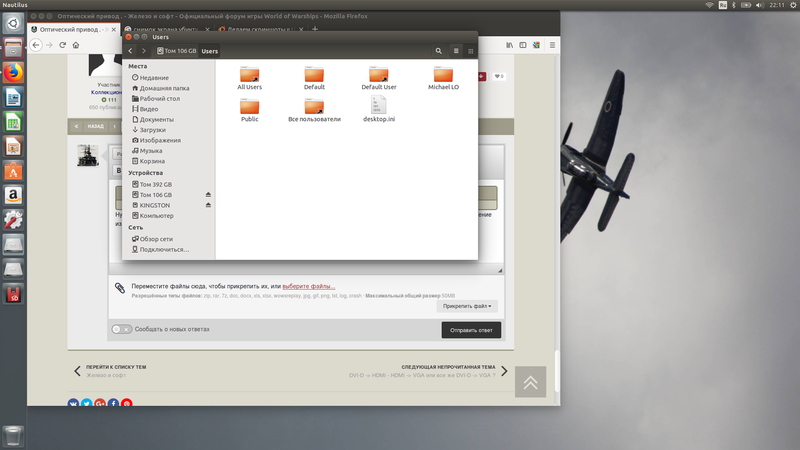Open Загрузки in the Nautilus sidebar
800x450 pixels.
tap(153, 130)
